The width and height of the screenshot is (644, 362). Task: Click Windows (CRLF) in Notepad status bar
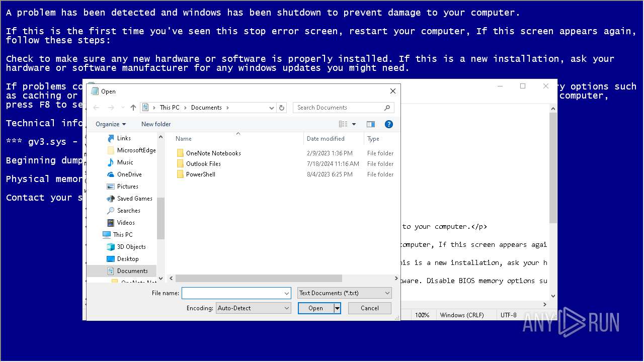pos(462,315)
